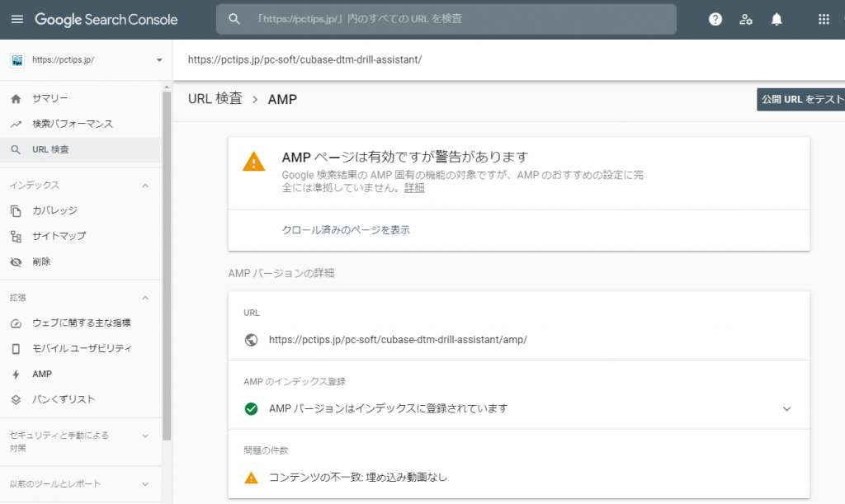Screen dimensions: 845x504
Task: Click the large orange warning triangle icon
Action: (x=254, y=162)
